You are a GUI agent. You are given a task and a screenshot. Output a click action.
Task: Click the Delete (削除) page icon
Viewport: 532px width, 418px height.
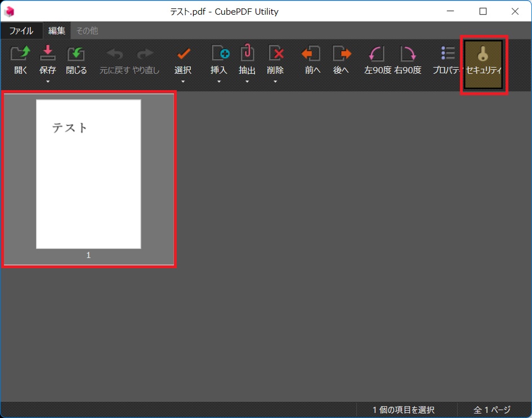276,53
